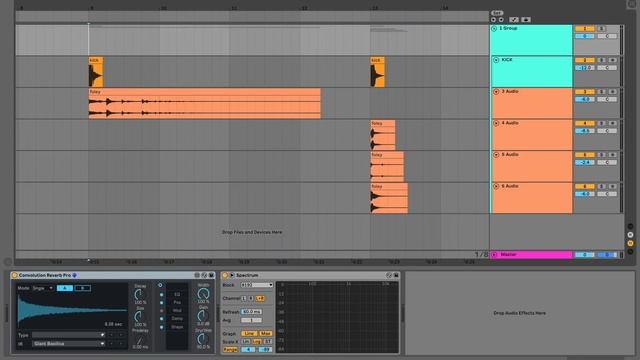Screen dimensions: 640x360
Task: Click the Convolution Reverb Pro save preset icon
Action: (x=211, y=276)
